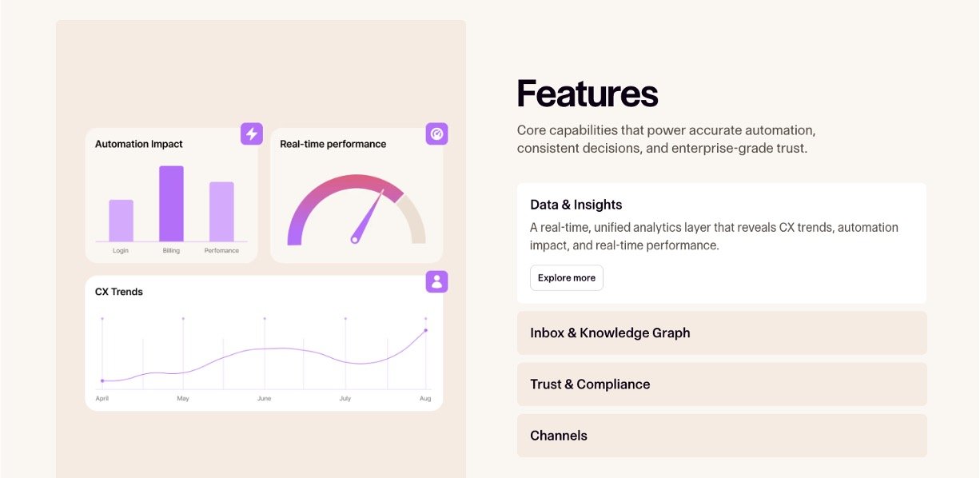Click the April starting dot on trend line
This screenshot has height=478, width=980.
[102, 380]
